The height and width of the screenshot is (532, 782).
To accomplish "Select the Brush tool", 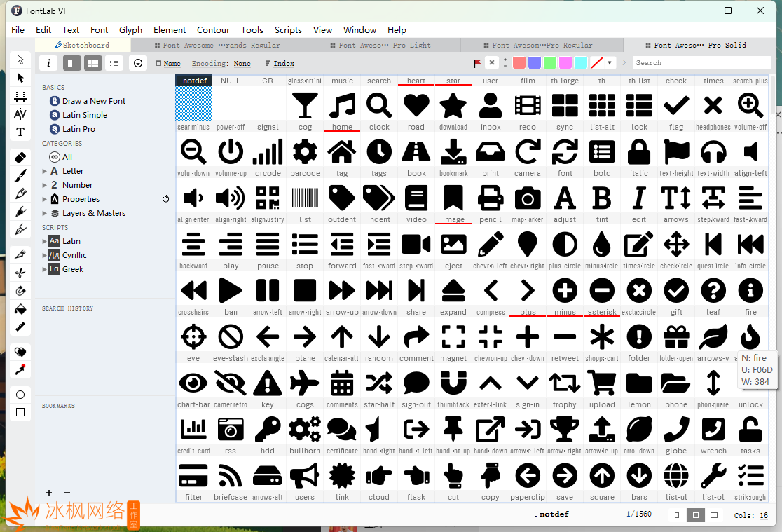I will click(20, 175).
